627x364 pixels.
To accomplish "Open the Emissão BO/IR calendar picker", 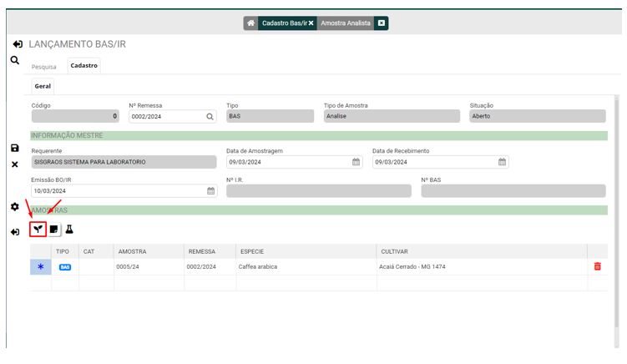I will point(210,190).
